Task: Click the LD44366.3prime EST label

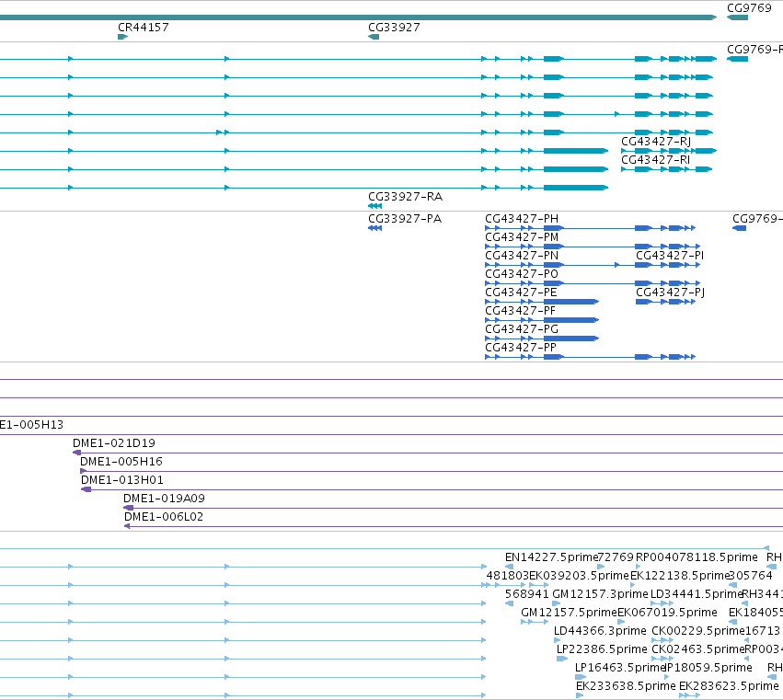Action: pyautogui.click(x=600, y=631)
